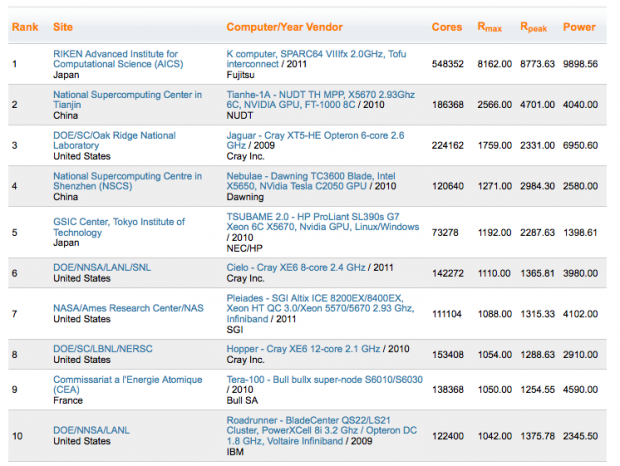Select the Rmax value 2566.00
The height and width of the screenshot is (466, 620).
tap(494, 105)
